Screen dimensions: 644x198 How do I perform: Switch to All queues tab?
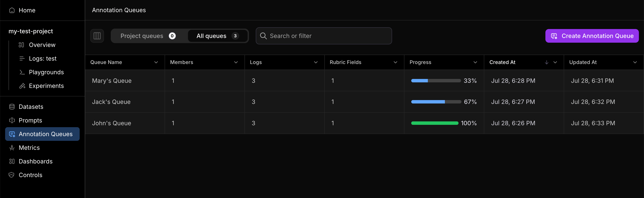point(217,36)
